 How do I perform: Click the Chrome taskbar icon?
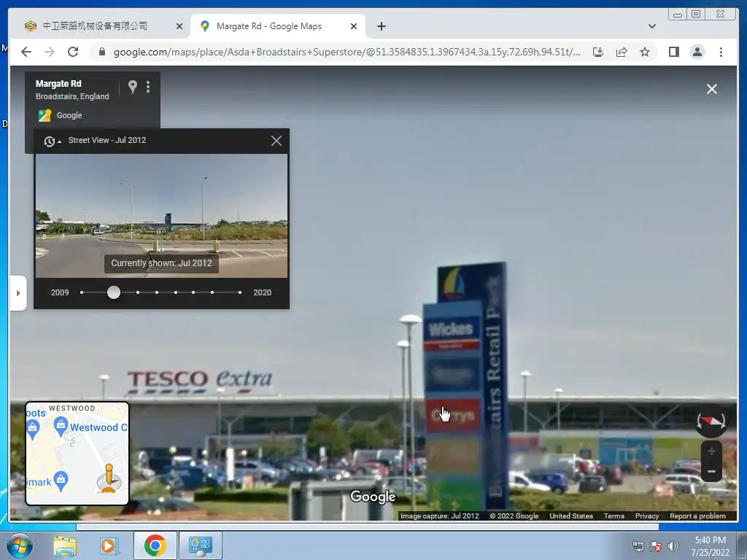pyautogui.click(x=155, y=545)
